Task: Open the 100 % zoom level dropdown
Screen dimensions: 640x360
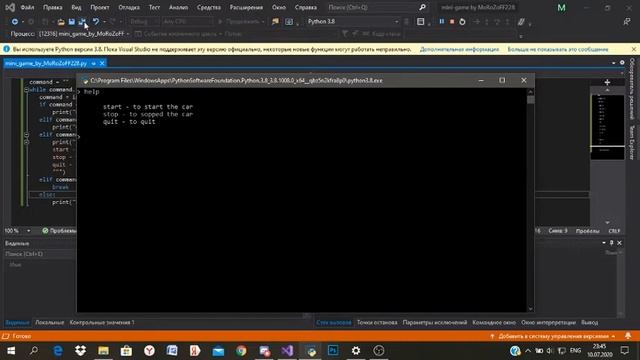Action: coord(18,231)
